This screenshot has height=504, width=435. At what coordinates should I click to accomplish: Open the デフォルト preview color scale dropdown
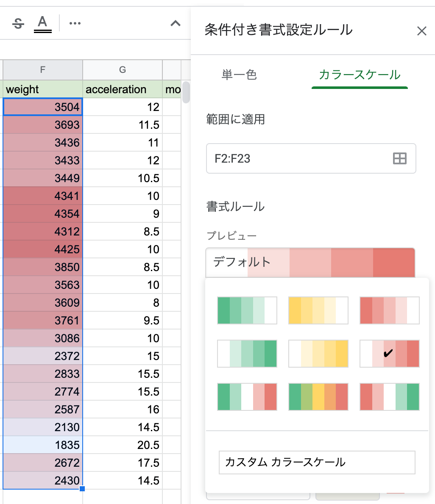pos(310,262)
